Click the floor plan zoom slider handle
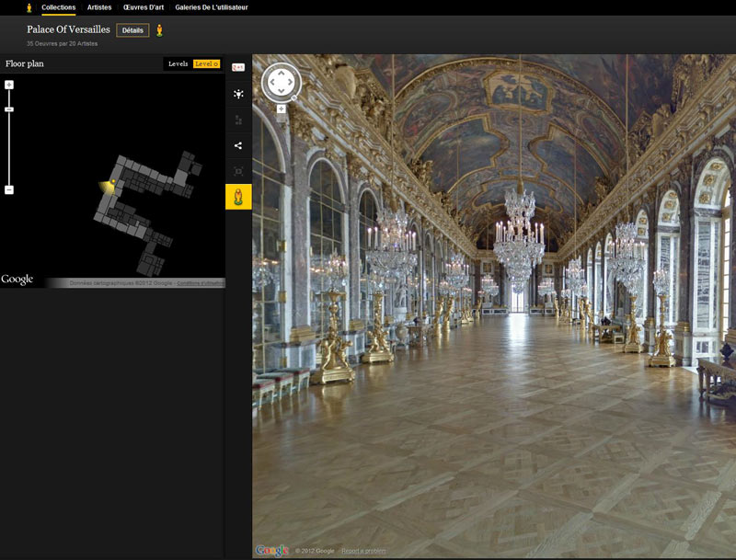 click(x=9, y=109)
